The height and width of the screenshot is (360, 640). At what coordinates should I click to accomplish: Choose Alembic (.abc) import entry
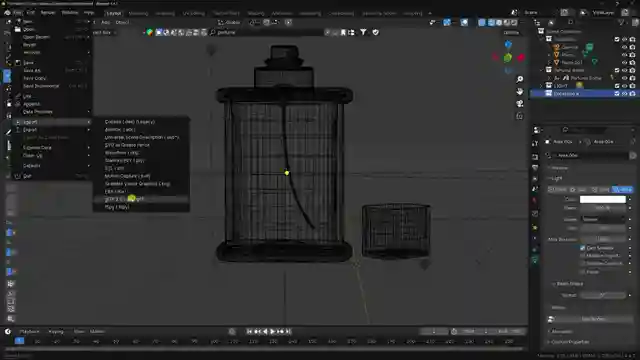tap(141, 129)
